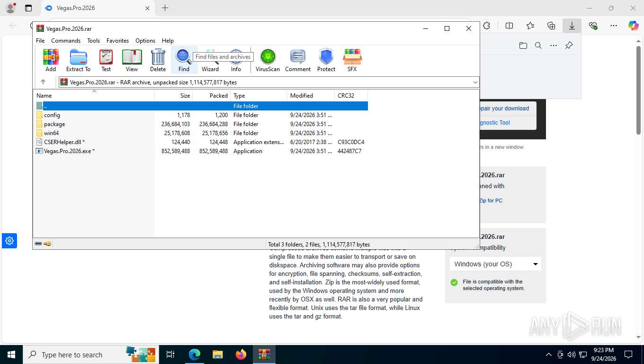Viewport: 644px width, 364px height.
Task: Open Firefox from the taskbar
Action: (x=241, y=355)
